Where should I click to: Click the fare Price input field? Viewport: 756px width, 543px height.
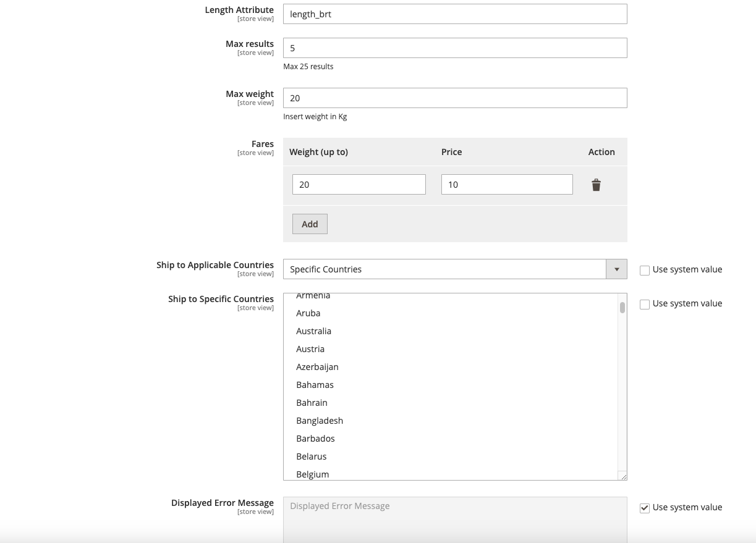(x=506, y=185)
